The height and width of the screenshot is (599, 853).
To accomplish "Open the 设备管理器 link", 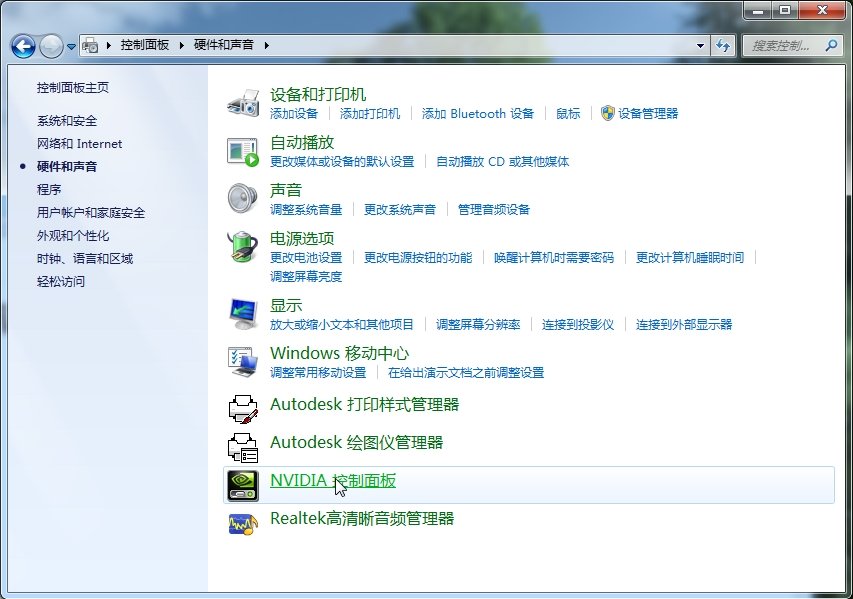I will tap(648, 114).
